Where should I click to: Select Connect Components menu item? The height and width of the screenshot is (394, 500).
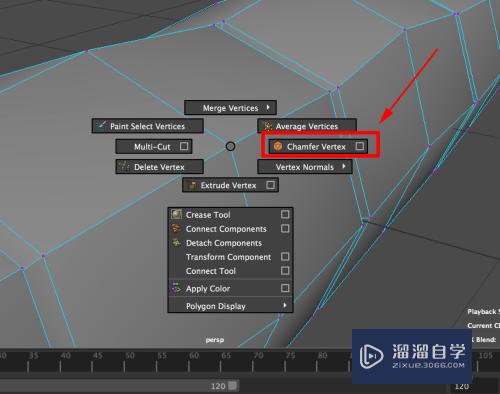(x=230, y=229)
